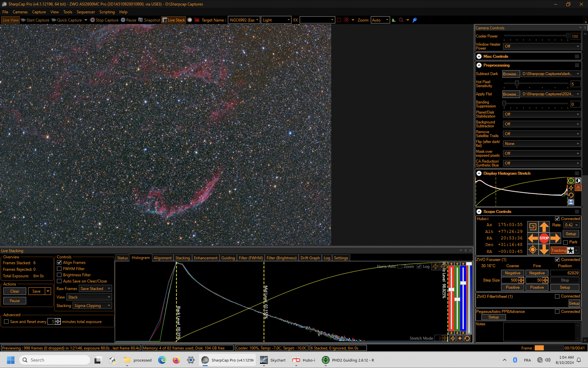Image resolution: width=588 pixels, height=368 pixels.
Task: Click the green image histogram icon
Action: (394, 20)
